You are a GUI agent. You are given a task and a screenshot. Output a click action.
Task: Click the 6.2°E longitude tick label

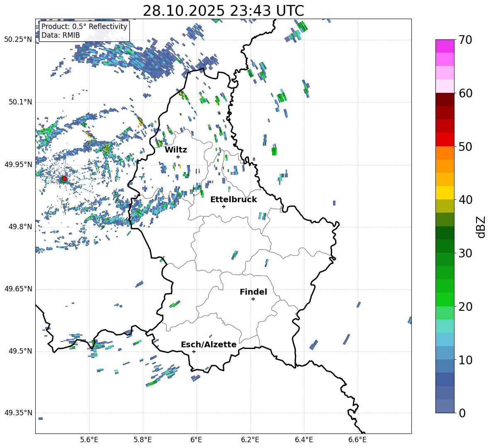(250, 439)
